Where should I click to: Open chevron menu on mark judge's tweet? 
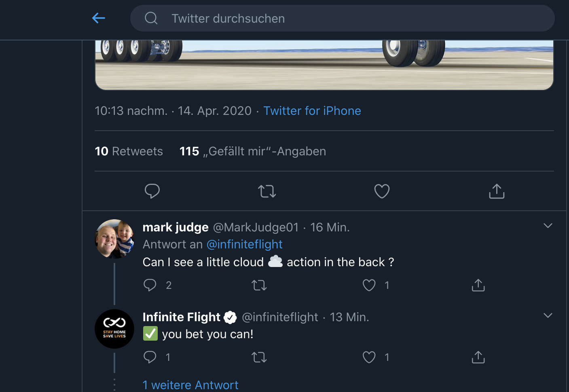(548, 226)
